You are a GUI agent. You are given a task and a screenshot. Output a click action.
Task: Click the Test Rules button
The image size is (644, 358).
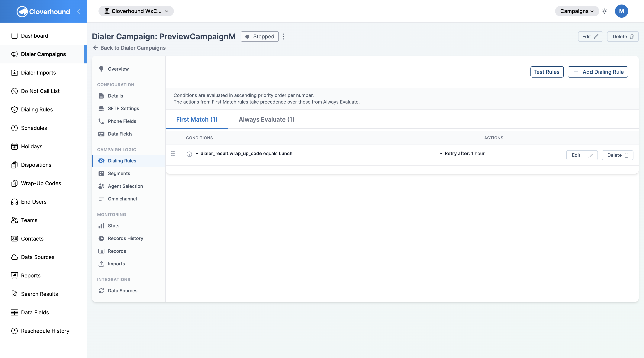[x=547, y=72]
